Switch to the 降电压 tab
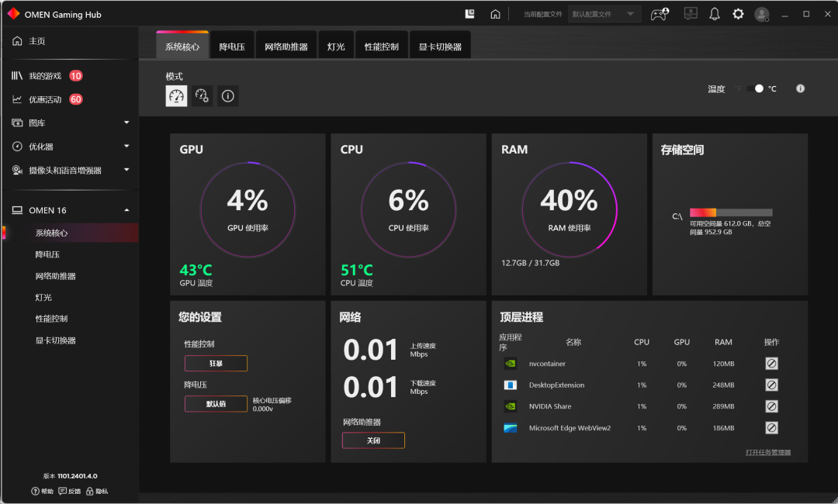The height and width of the screenshot is (504, 838). click(232, 47)
